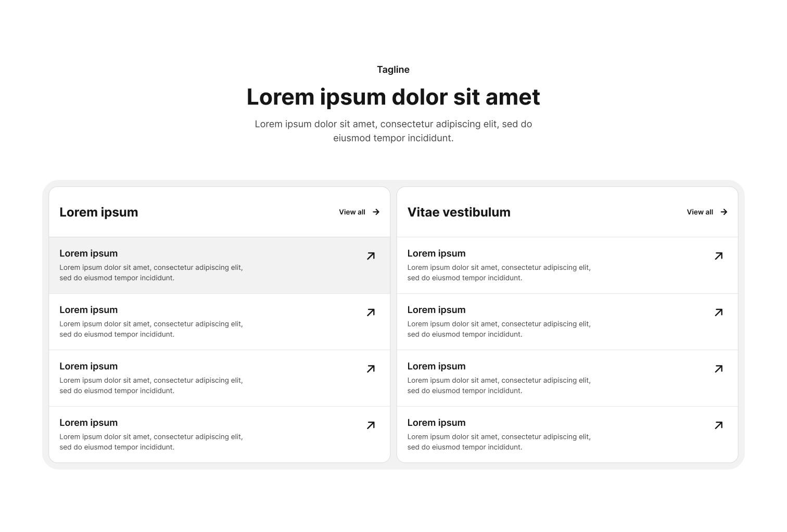Select the View all text in Vitae vestibulum card

(700, 212)
